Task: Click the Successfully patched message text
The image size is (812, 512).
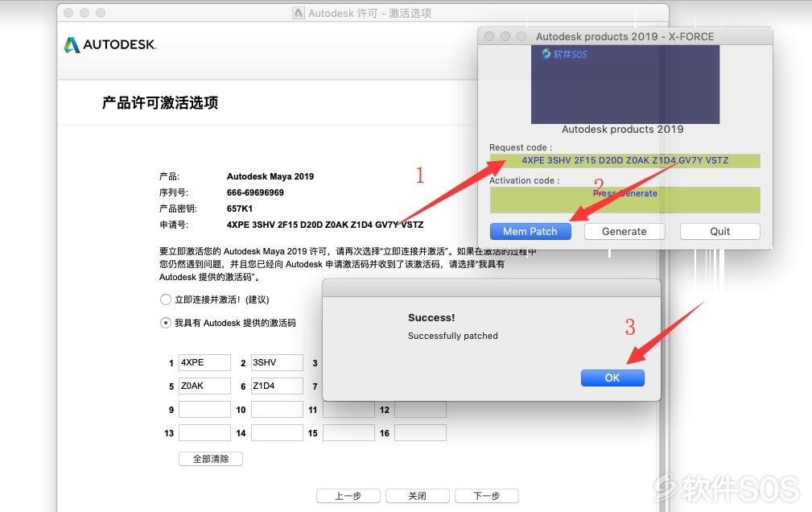Action: coord(452,336)
